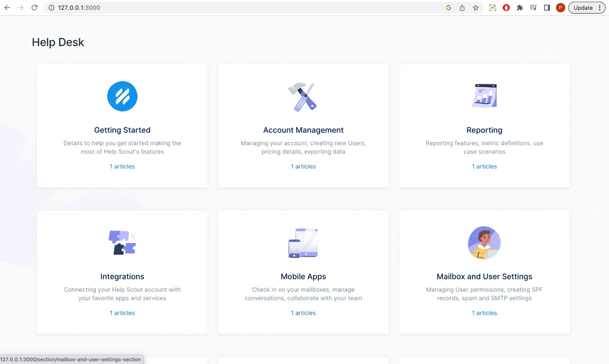Open the Reporting section title
Viewport: 609px width, 364px height.
(484, 130)
